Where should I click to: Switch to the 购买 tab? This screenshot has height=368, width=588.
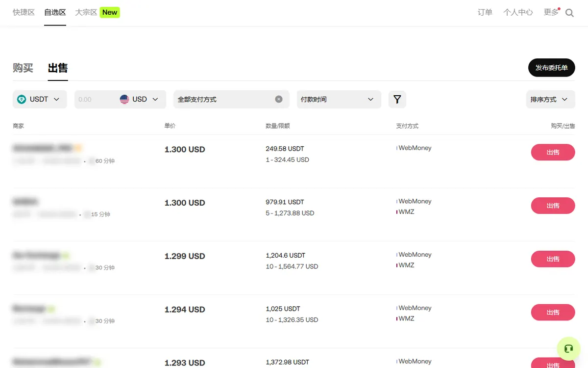click(23, 68)
